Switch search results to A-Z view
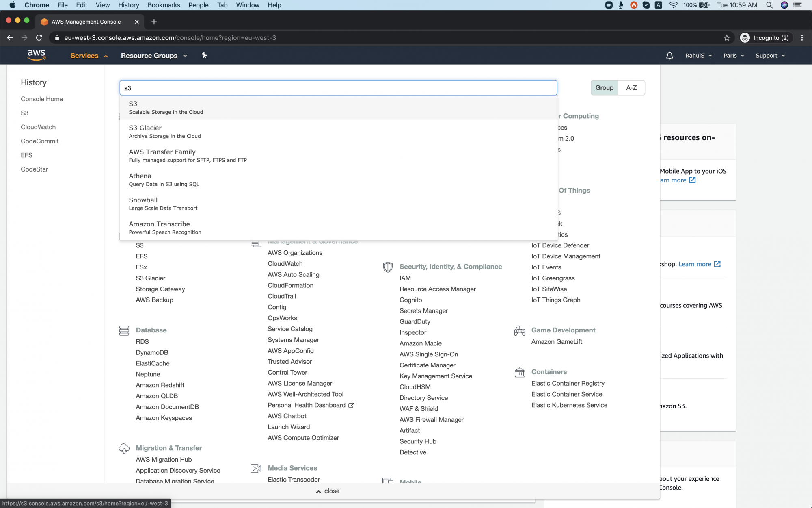 pyautogui.click(x=631, y=87)
